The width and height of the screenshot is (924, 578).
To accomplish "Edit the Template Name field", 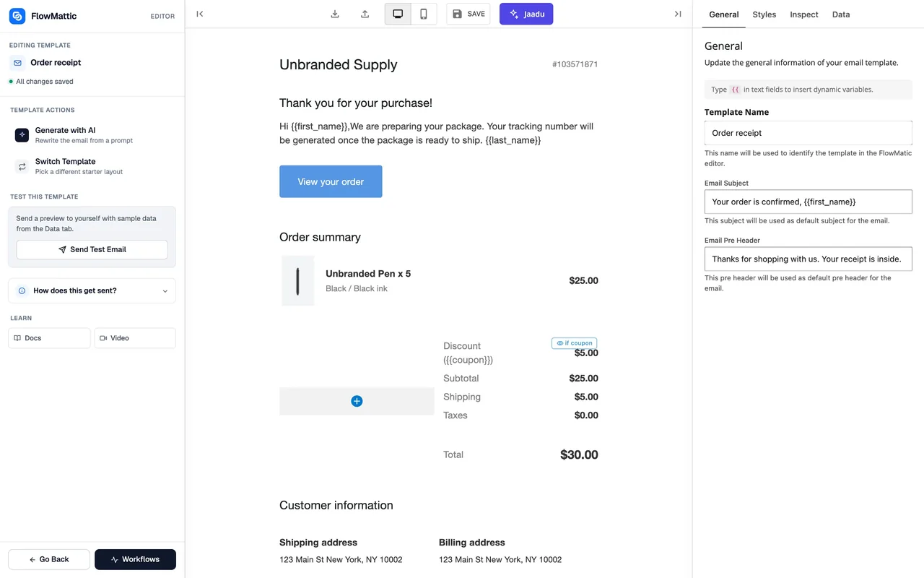I will tap(808, 133).
